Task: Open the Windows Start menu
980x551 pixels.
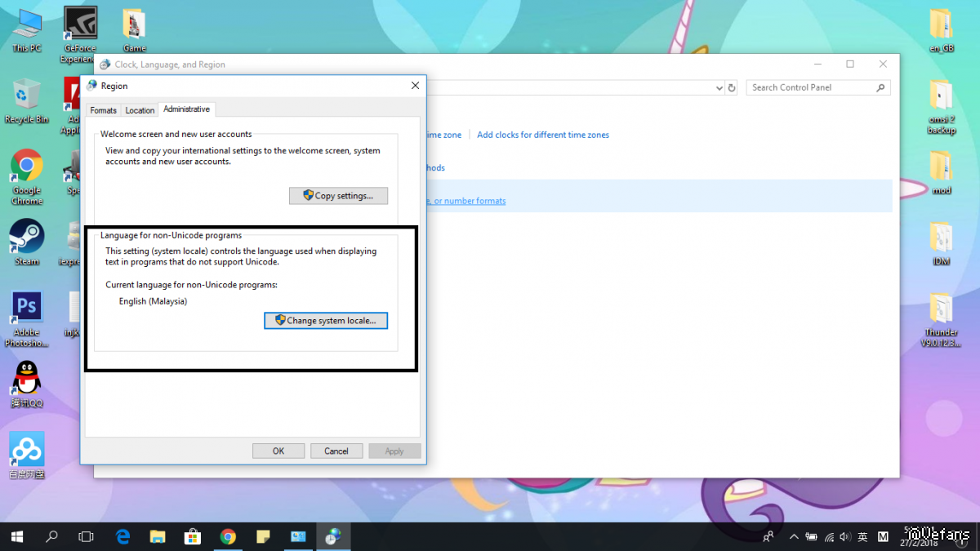Action: [17, 536]
